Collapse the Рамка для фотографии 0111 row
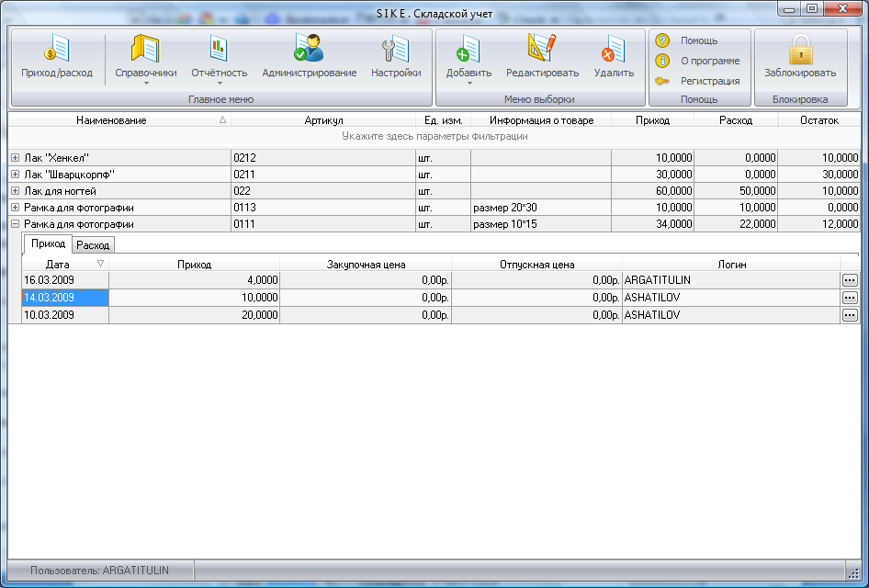 (16, 224)
